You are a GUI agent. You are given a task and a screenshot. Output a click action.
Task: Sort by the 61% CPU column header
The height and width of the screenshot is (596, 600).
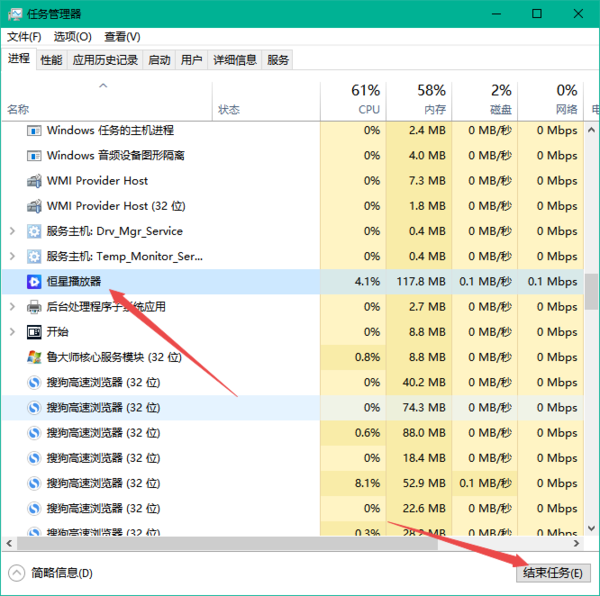point(353,101)
